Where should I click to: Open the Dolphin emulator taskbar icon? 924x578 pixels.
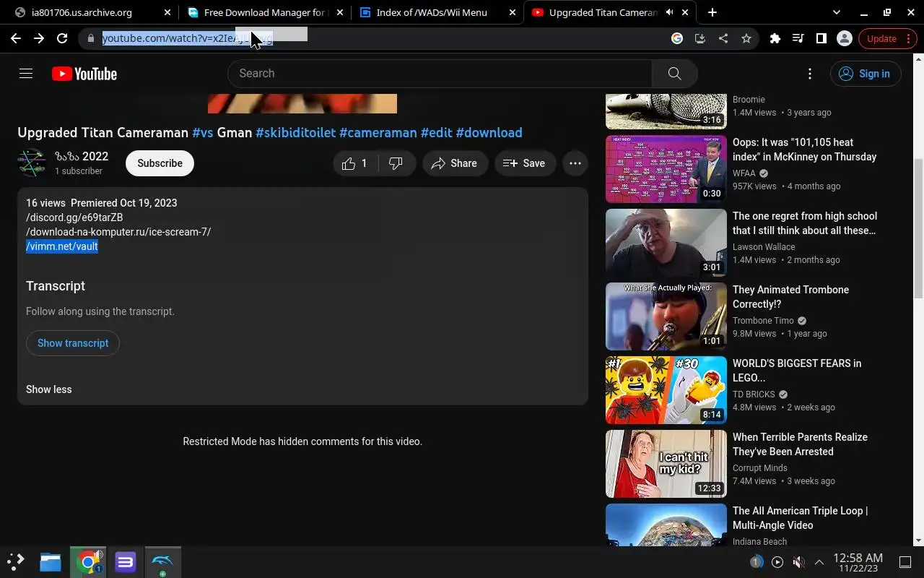tap(162, 562)
